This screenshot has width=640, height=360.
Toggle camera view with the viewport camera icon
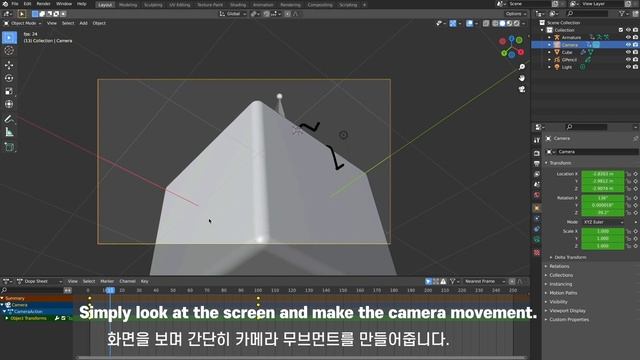click(522, 89)
